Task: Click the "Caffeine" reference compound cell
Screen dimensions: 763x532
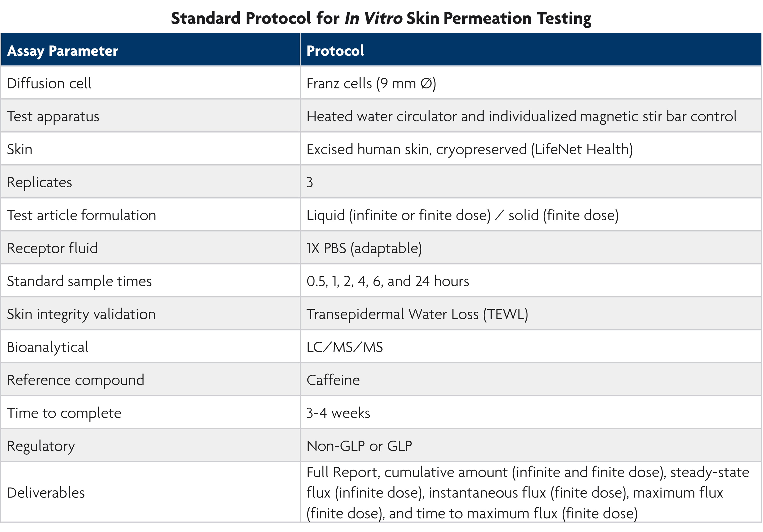Action: 333,380
